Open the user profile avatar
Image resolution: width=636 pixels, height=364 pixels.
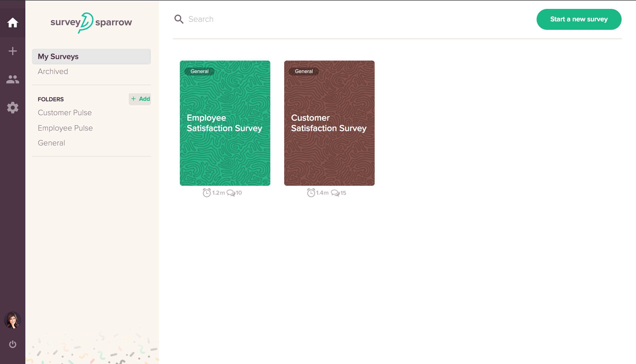[13, 320]
